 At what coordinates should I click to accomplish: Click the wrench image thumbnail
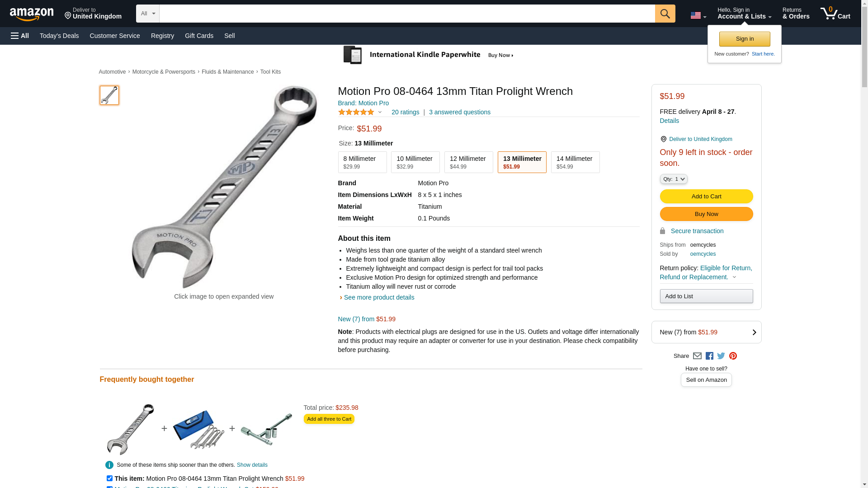click(109, 95)
